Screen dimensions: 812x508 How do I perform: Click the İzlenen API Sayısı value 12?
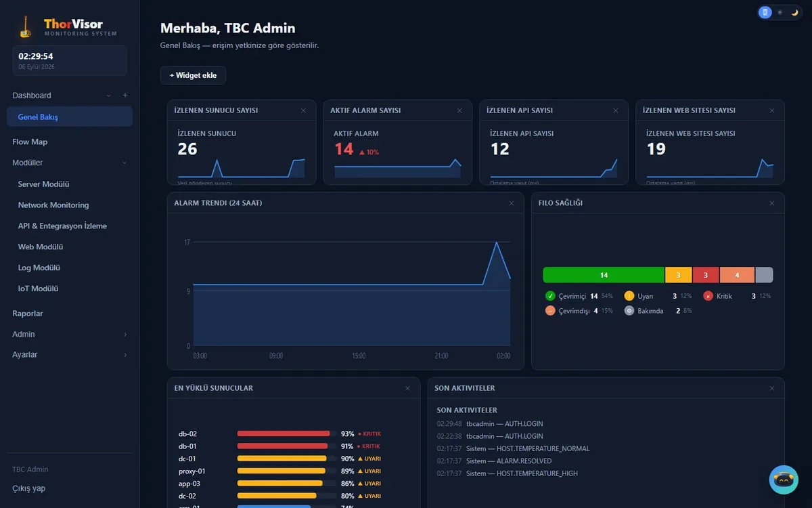pyautogui.click(x=500, y=149)
